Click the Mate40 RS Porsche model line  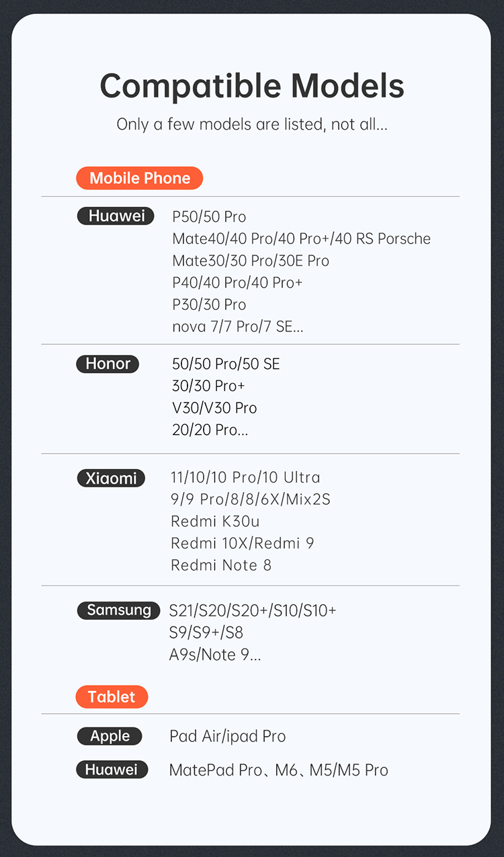point(301,239)
